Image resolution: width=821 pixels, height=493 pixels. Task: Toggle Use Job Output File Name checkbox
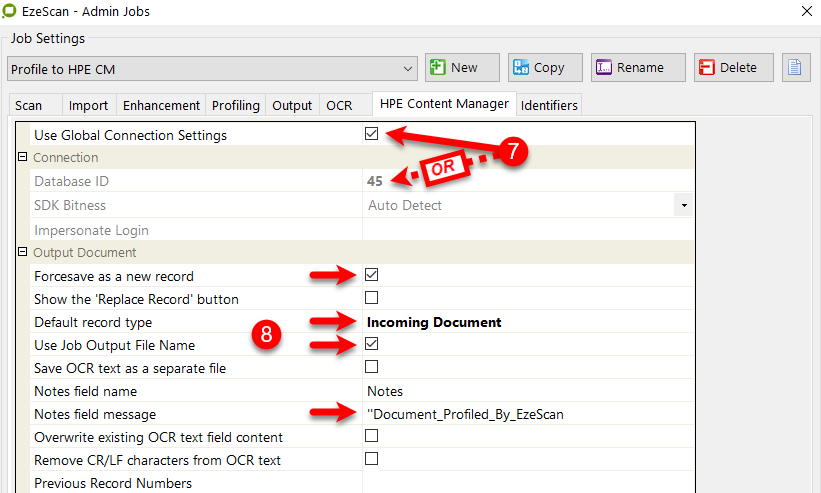point(372,344)
